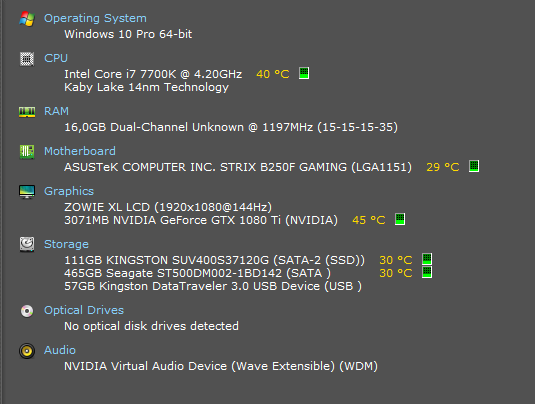Click the green Motherboard icon

coord(27,152)
